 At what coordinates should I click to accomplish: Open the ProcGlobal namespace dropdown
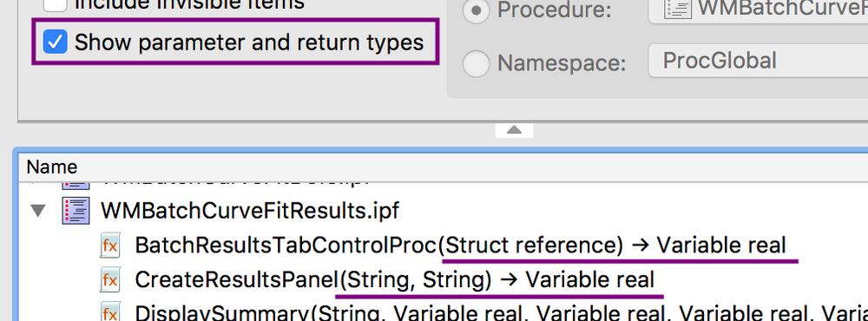(x=758, y=61)
